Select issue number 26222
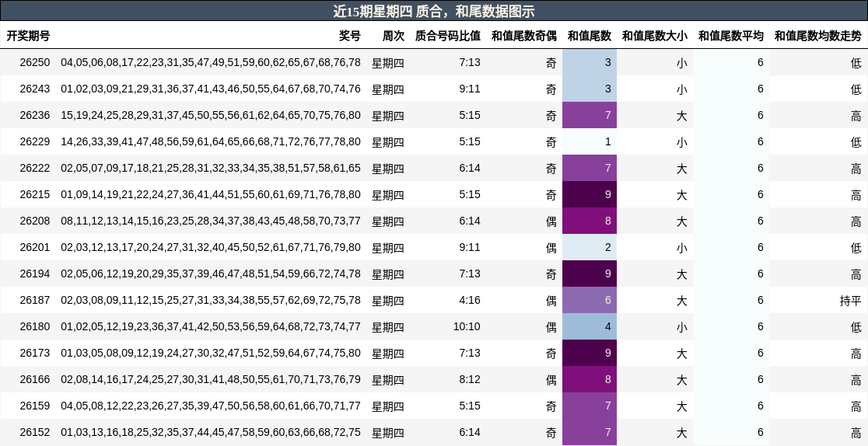The image size is (868, 446). (35, 168)
